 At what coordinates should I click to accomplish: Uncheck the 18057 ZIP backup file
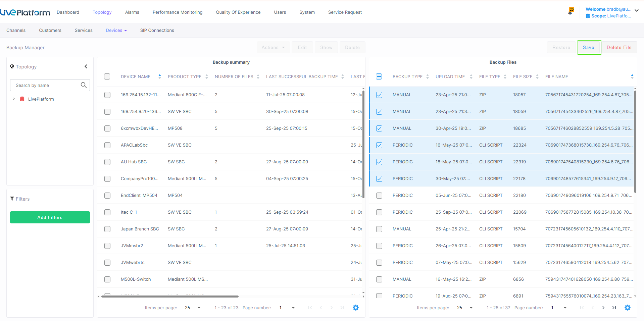(x=379, y=95)
